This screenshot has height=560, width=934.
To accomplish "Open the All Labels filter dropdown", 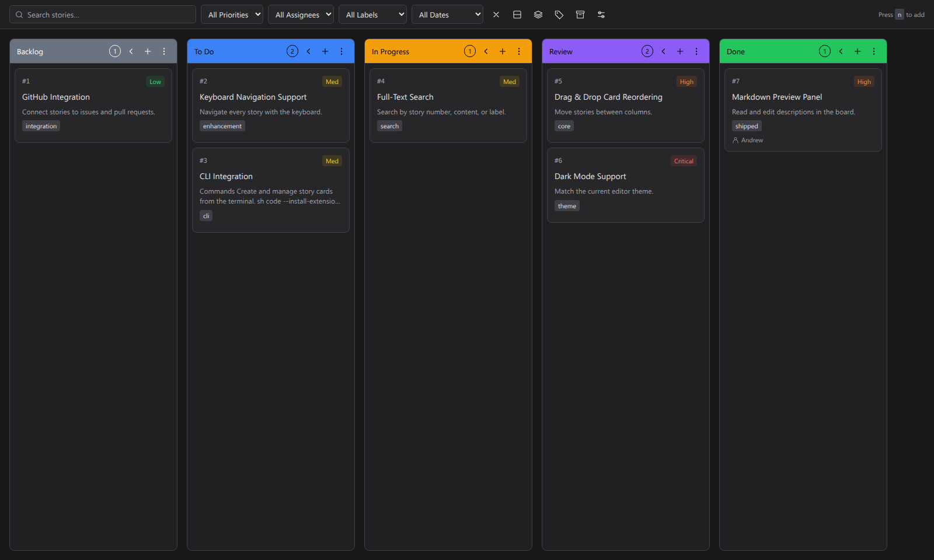I will click(x=372, y=15).
